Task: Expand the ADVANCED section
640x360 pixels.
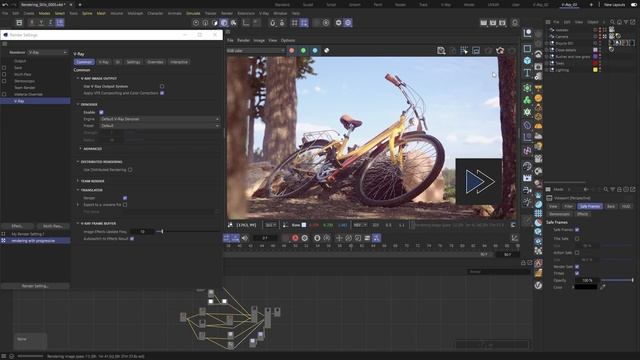Action: point(80,149)
